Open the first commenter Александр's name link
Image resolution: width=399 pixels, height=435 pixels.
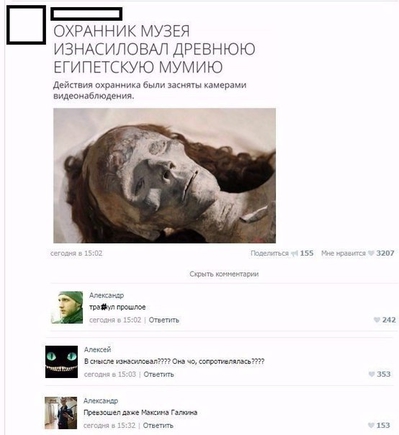[x=106, y=295]
